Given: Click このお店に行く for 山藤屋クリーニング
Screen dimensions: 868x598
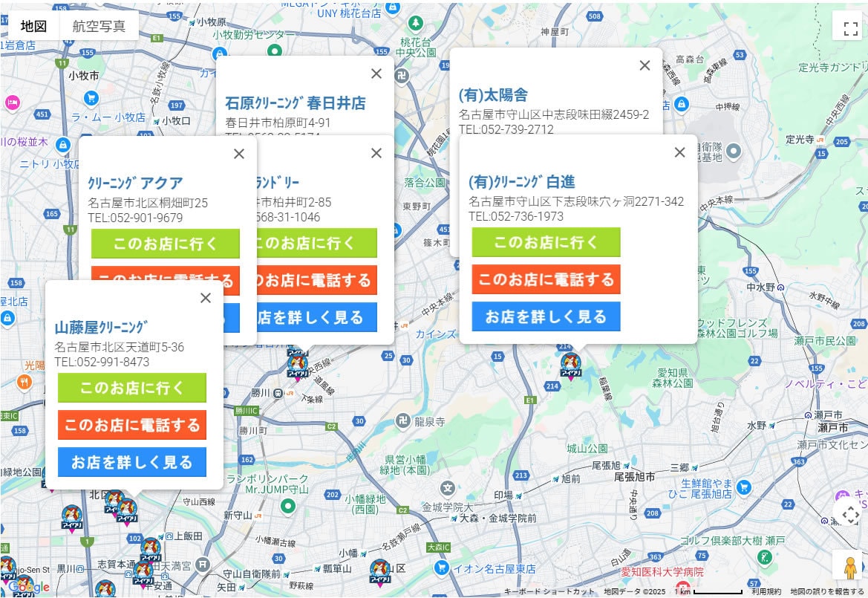Looking at the screenshot, I should 131,388.
